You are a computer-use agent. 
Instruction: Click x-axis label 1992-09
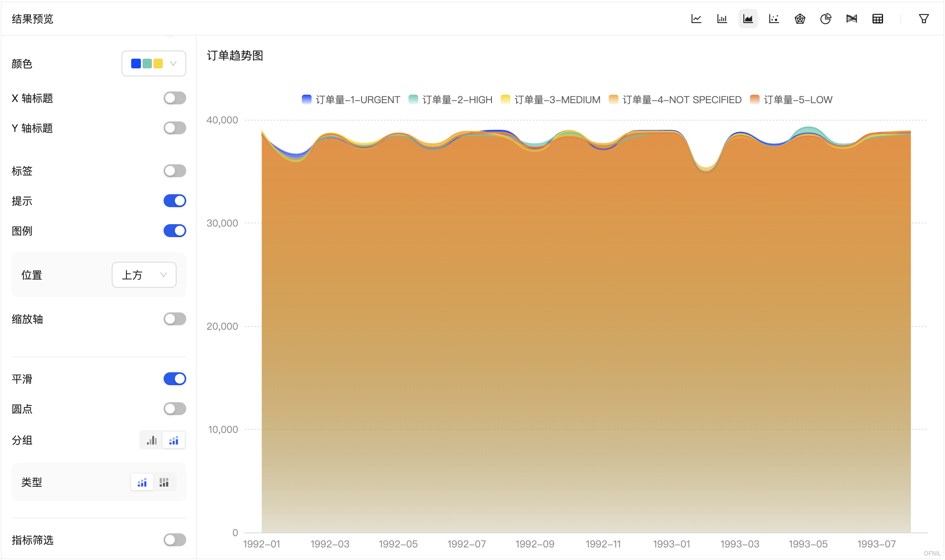(x=535, y=544)
